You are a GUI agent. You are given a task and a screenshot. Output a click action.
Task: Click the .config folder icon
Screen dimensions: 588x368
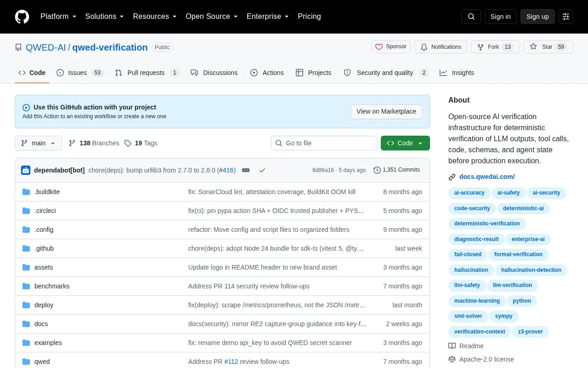(26, 230)
